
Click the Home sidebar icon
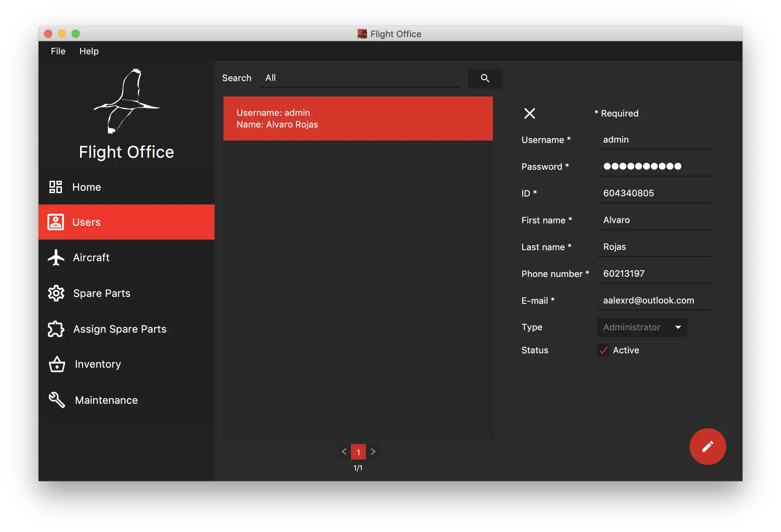(x=55, y=186)
